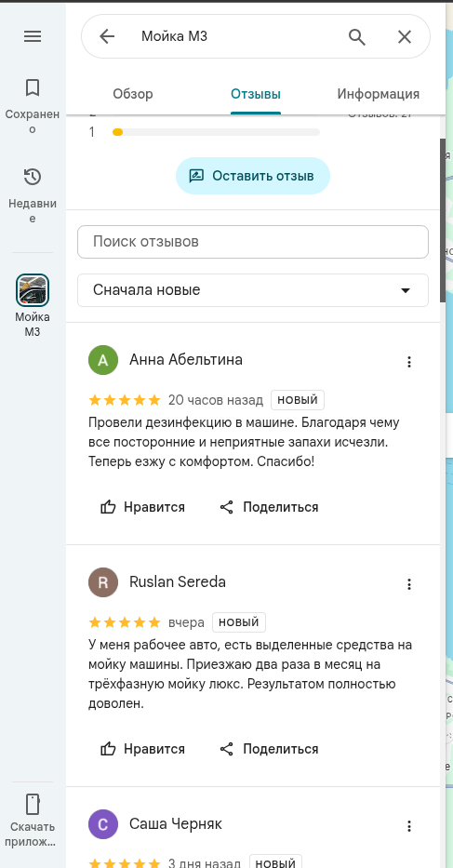453x868 pixels.
Task: Click the download app phone icon
Action: click(33, 804)
